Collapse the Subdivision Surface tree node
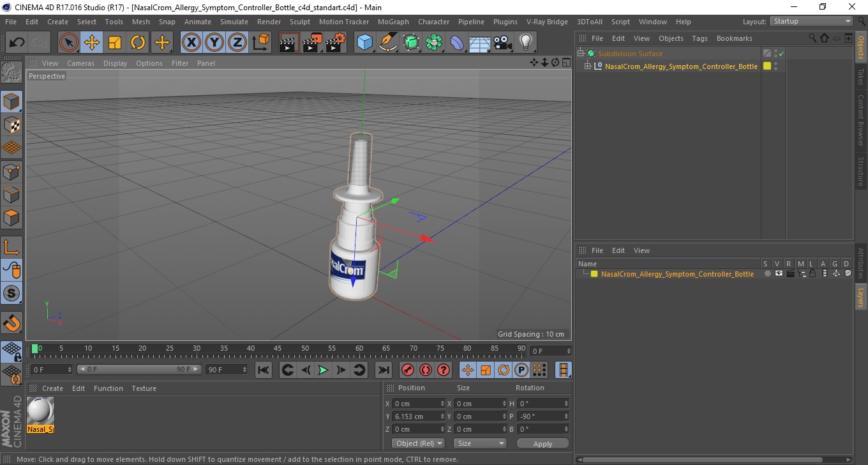868x465 pixels. (581, 54)
